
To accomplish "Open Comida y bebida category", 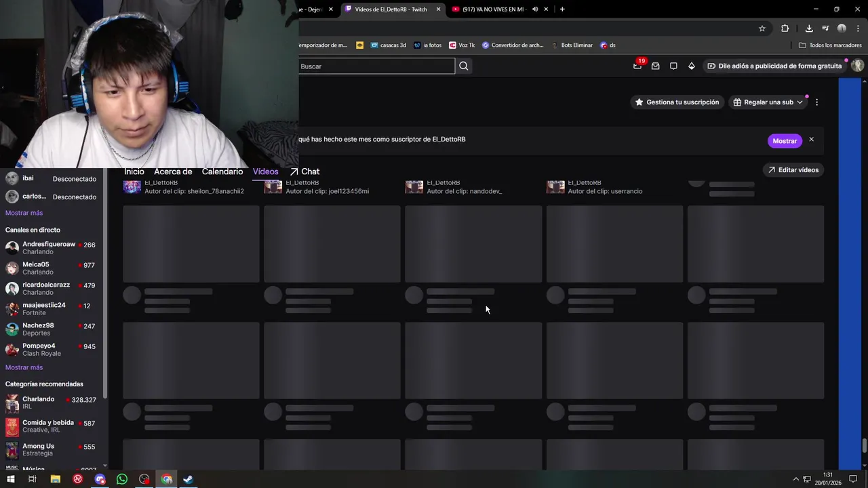I will click(x=52, y=426).
